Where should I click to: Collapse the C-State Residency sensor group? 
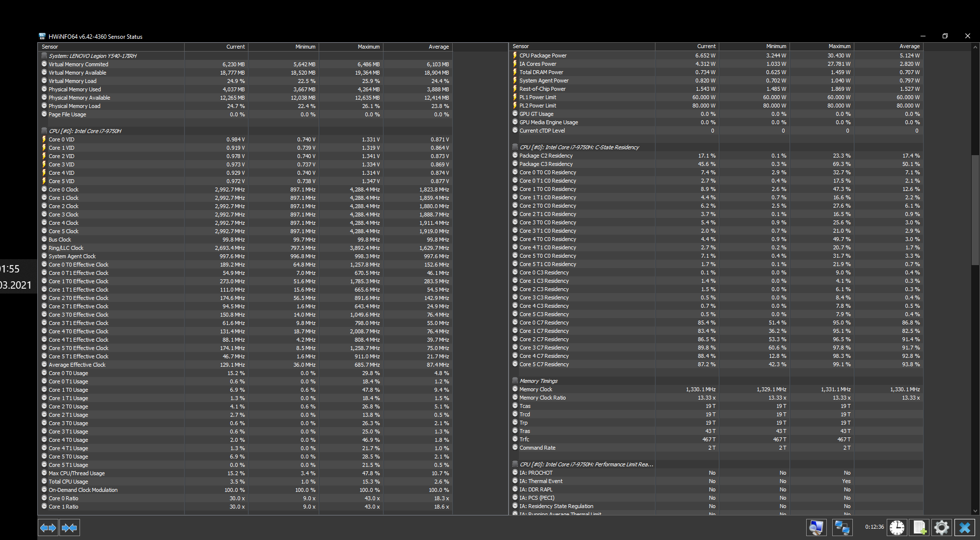[515, 147]
